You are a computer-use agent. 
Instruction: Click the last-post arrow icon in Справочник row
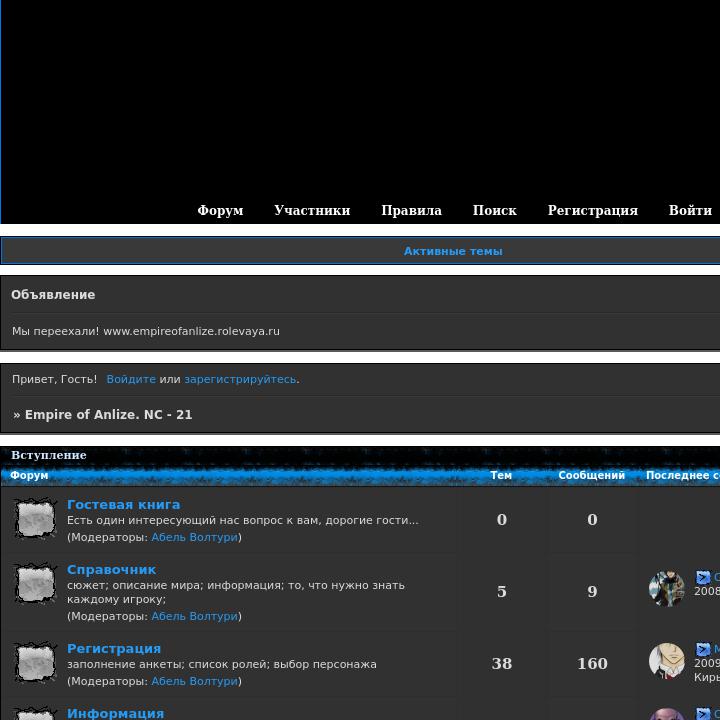pos(703,577)
